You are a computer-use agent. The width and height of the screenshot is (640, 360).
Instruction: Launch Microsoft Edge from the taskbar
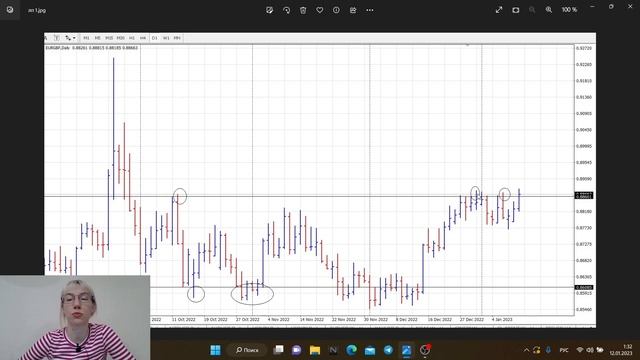351,350
